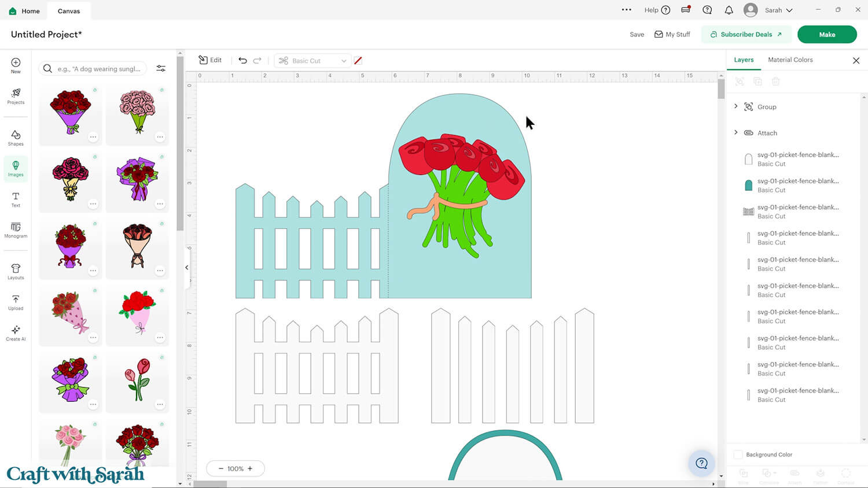Click the image search input field
The image size is (868, 488).
[99, 69]
